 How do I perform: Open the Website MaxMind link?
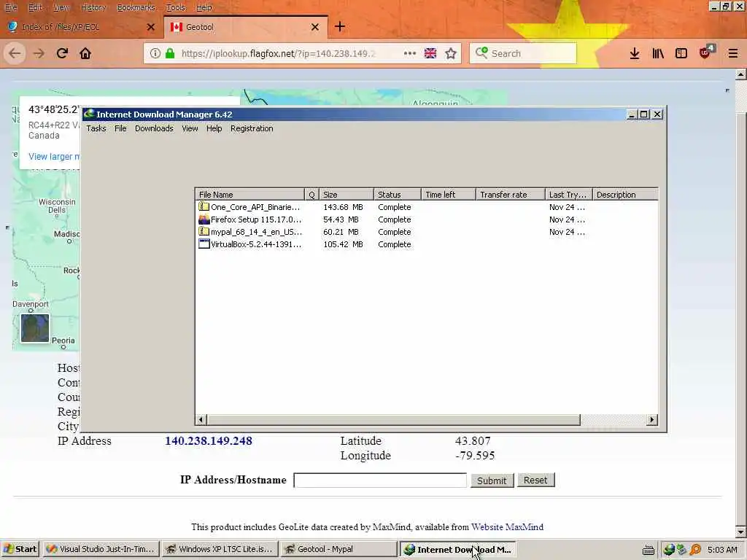tap(508, 527)
